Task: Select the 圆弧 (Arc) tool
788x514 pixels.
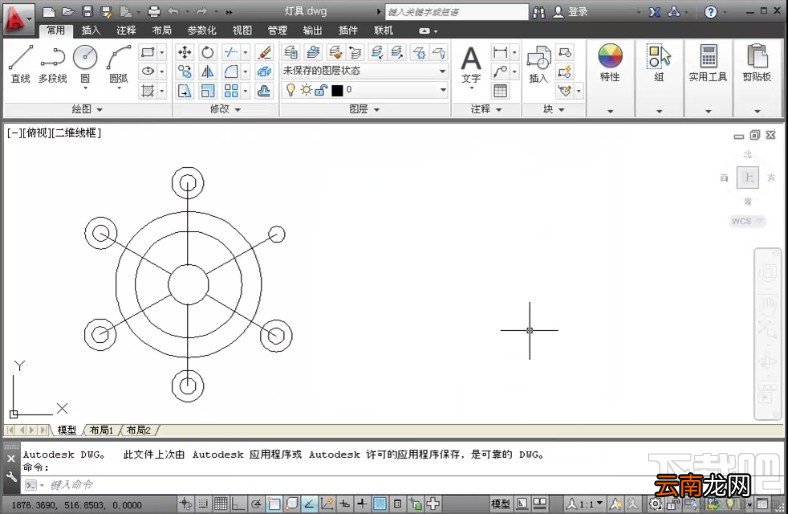Action: click(x=119, y=64)
